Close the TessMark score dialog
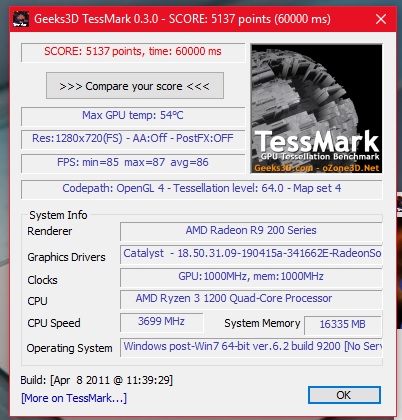Image resolution: width=402 pixels, height=420 pixels. click(x=381, y=19)
